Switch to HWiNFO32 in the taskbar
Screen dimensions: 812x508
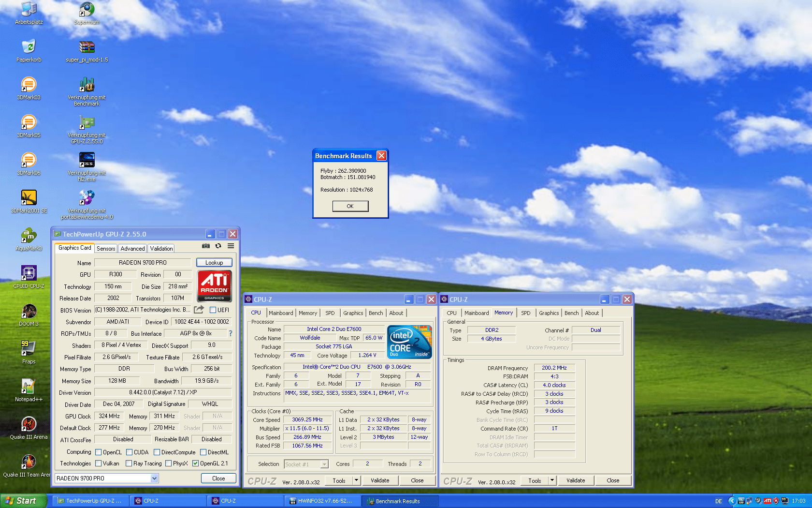[322, 501]
